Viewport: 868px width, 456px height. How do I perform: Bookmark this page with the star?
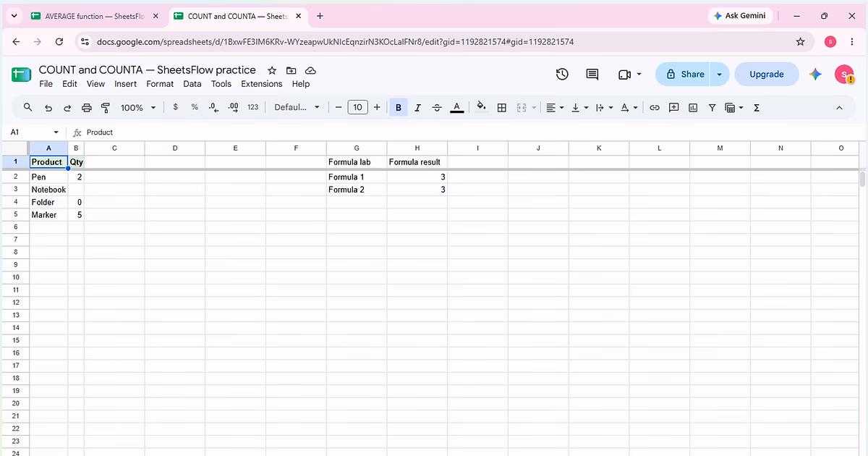point(800,42)
